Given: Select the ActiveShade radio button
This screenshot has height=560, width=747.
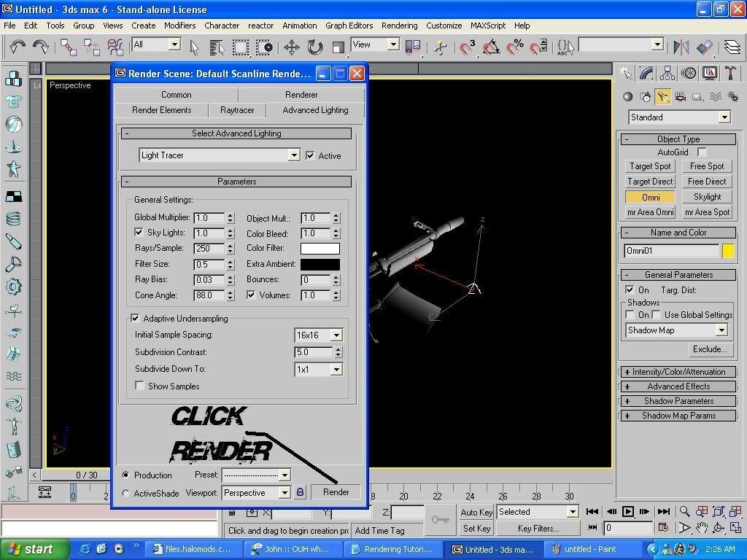Looking at the screenshot, I should [x=125, y=494].
